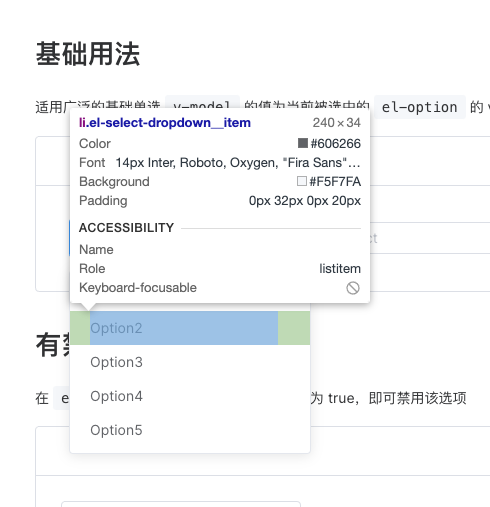Screen dimensions: 490x507
Task: Click the green left padding area of Option2
Action: pyautogui.click(x=80, y=328)
